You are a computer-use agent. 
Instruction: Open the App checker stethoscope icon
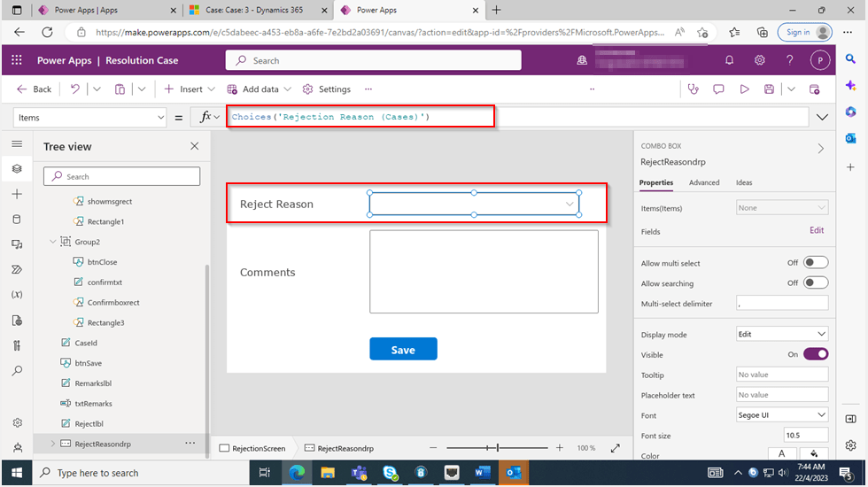click(x=693, y=89)
